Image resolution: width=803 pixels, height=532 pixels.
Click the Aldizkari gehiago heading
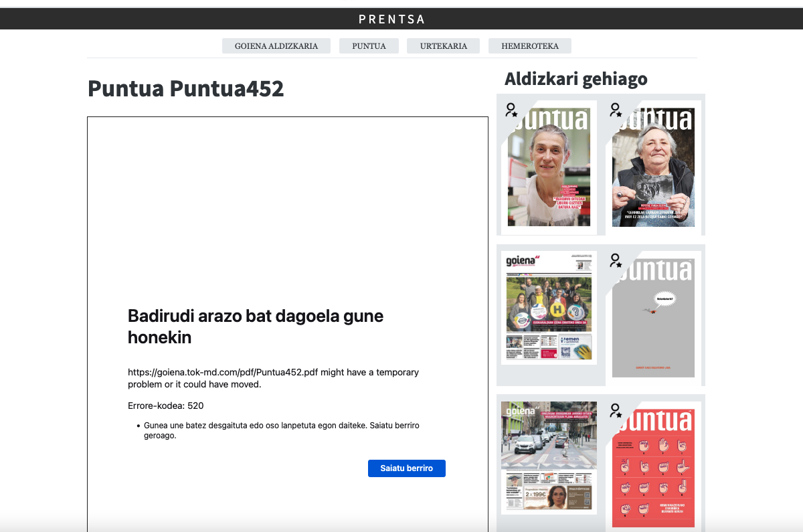(576, 79)
